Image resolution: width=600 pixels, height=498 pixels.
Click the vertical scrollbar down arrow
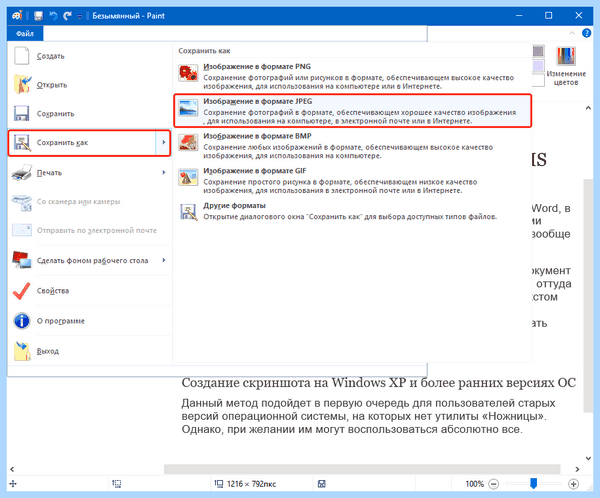(588, 458)
